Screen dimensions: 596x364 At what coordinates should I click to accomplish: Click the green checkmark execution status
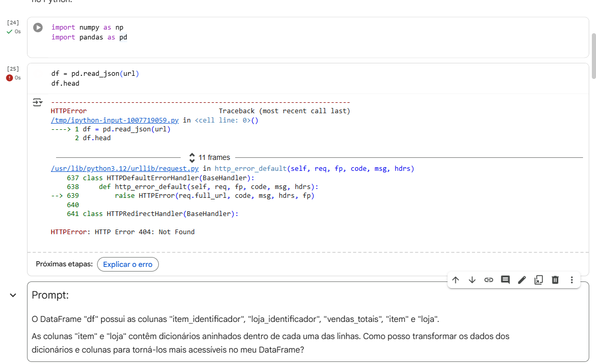pyautogui.click(x=9, y=32)
